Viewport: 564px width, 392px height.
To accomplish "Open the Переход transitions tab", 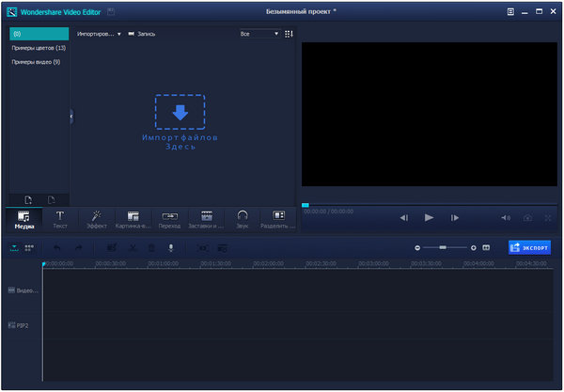I will [x=169, y=219].
